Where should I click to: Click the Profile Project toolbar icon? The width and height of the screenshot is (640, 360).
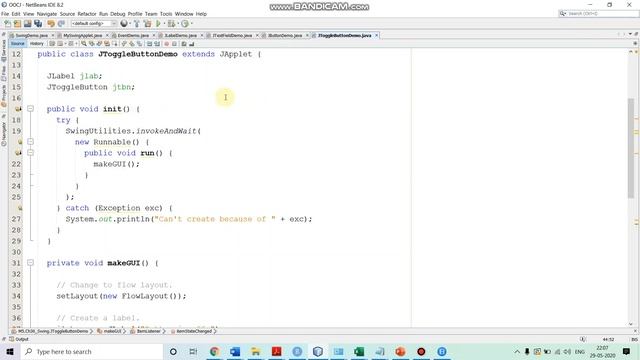coord(185,24)
